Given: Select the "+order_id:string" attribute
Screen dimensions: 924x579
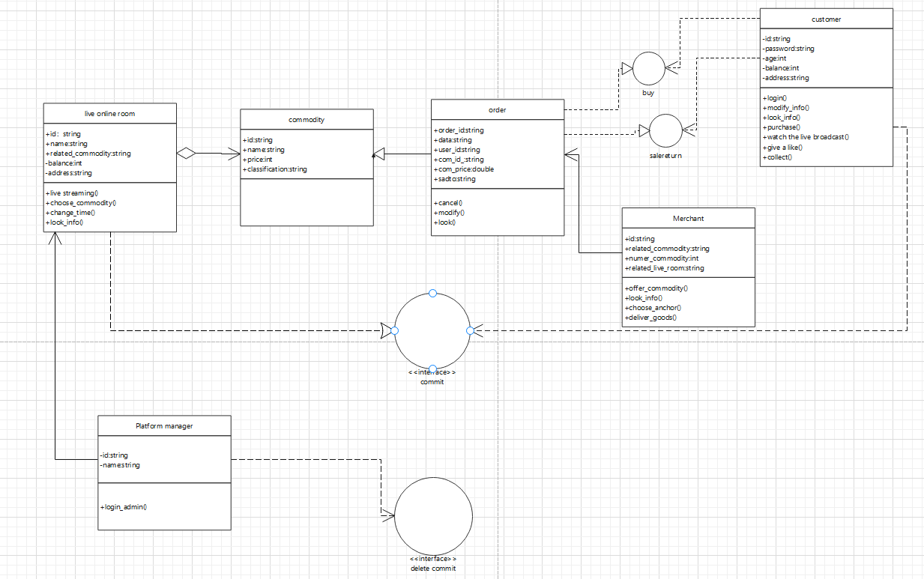Looking at the screenshot, I should tap(459, 130).
